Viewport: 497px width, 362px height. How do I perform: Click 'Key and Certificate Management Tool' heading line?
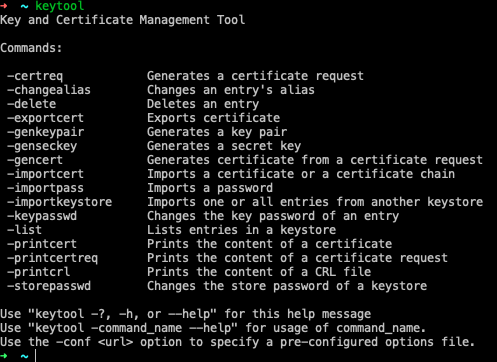point(123,20)
